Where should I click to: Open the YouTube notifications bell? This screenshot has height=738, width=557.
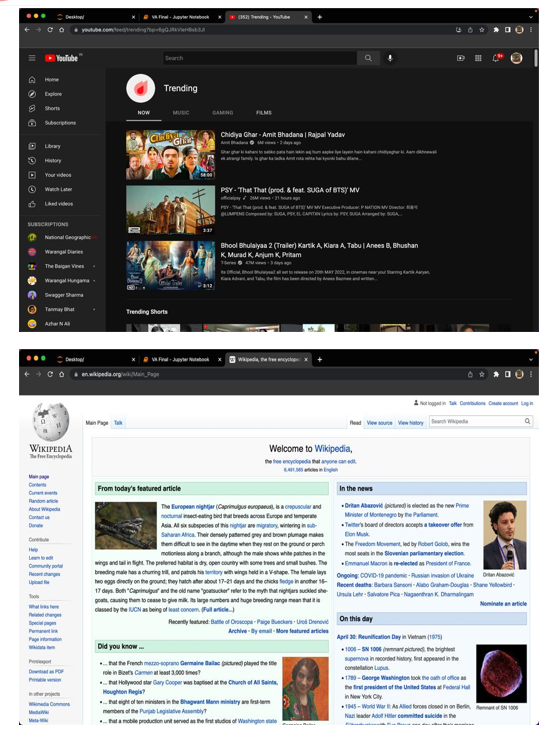point(496,58)
